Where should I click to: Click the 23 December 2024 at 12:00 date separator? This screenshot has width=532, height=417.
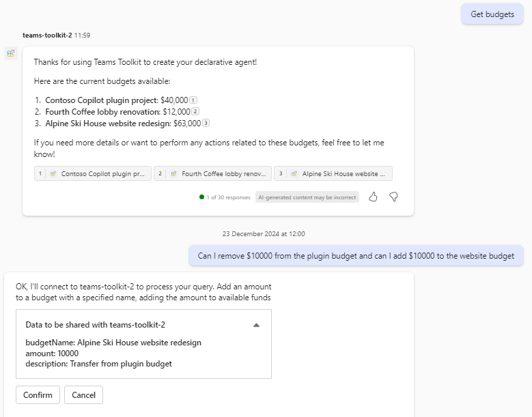pyautogui.click(x=264, y=234)
